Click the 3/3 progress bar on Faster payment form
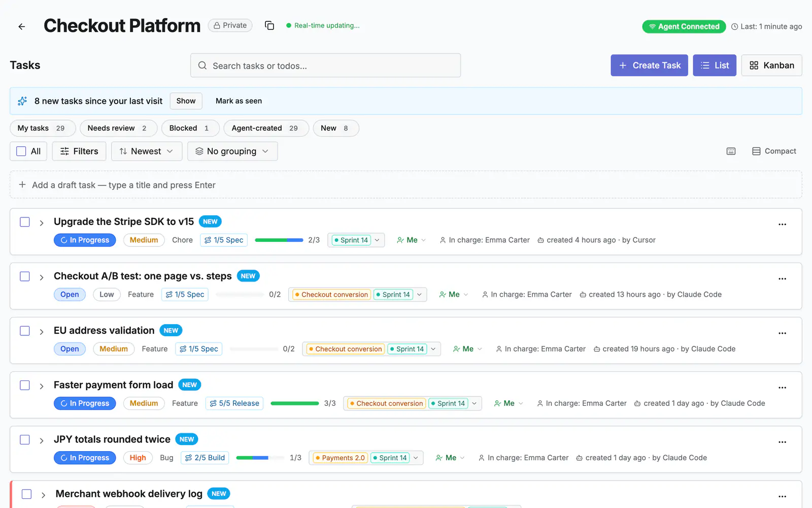812x508 pixels. pos(295,403)
